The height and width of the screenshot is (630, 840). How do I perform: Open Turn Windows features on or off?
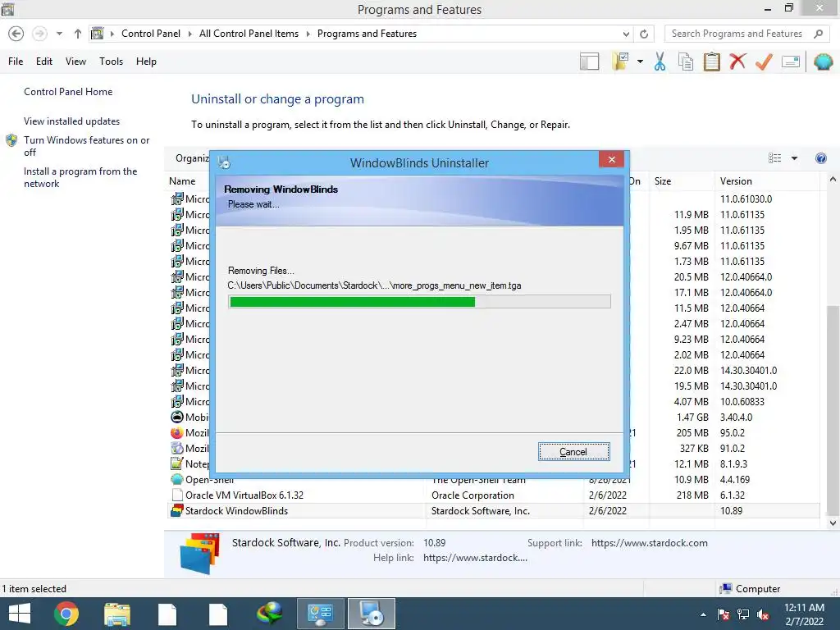pos(86,146)
